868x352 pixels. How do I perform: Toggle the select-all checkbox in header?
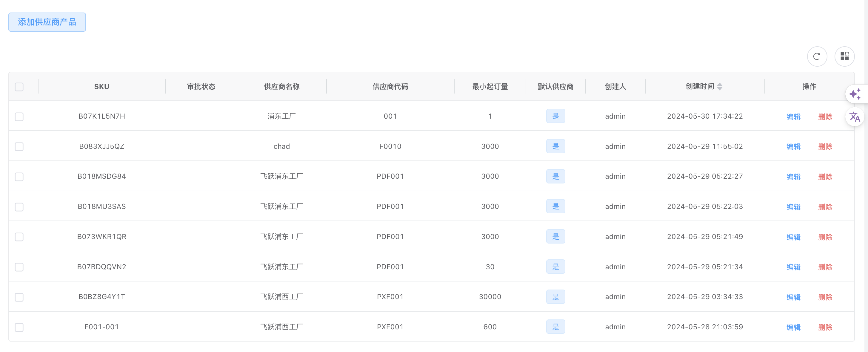tap(19, 87)
